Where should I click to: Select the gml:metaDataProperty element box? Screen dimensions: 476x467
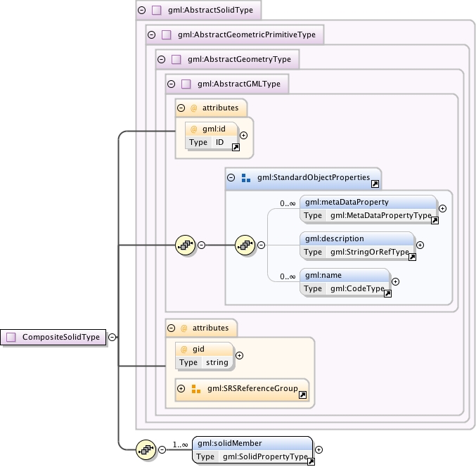(x=368, y=209)
